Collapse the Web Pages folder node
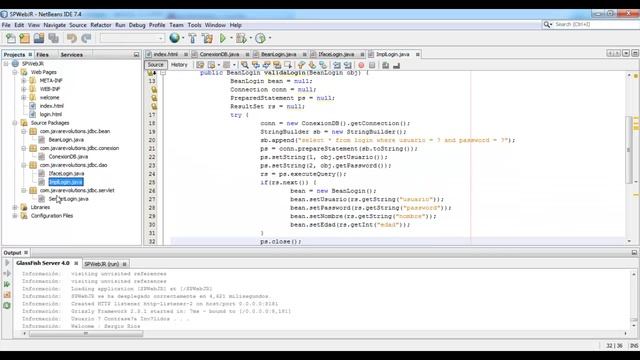Image resolution: width=640 pixels, height=360 pixels. (15, 72)
